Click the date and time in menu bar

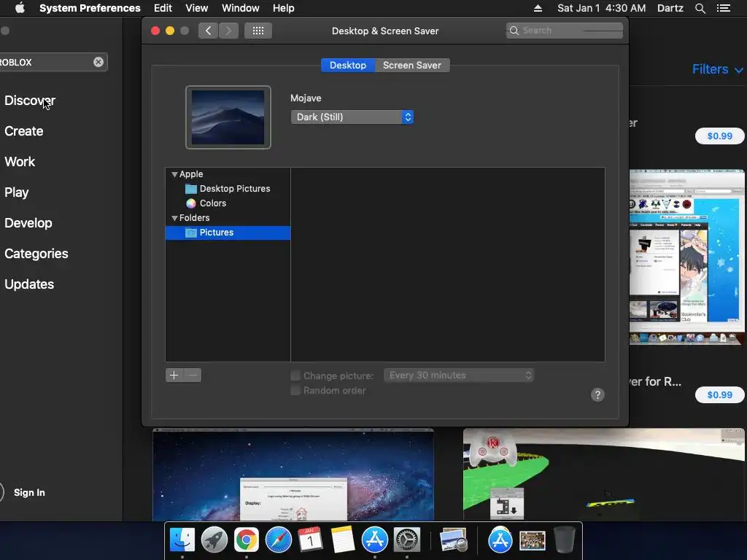(602, 8)
